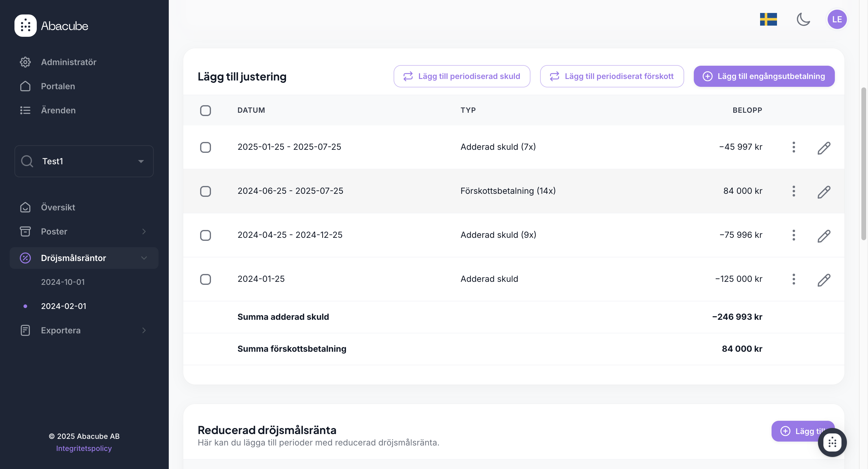Open the Test1 case selector dropdown
The image size is (868, 469).
[x=84, y=161]
